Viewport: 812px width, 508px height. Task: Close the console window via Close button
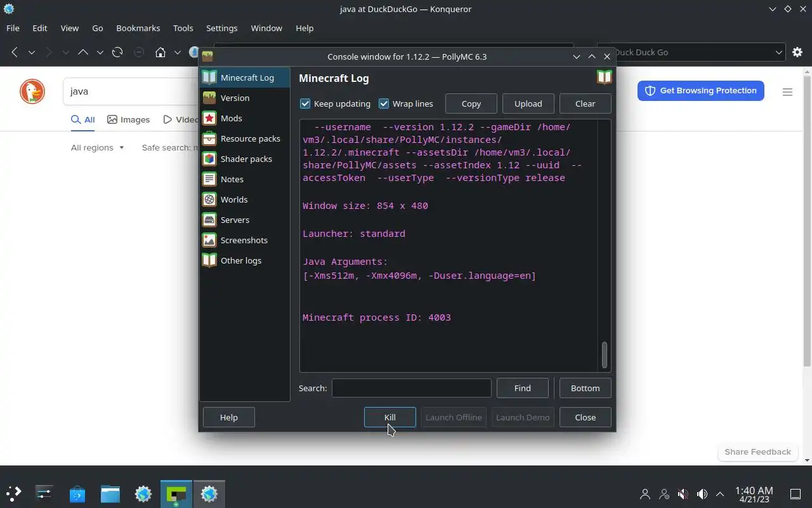pyautogui.click(x=586, y=417)
